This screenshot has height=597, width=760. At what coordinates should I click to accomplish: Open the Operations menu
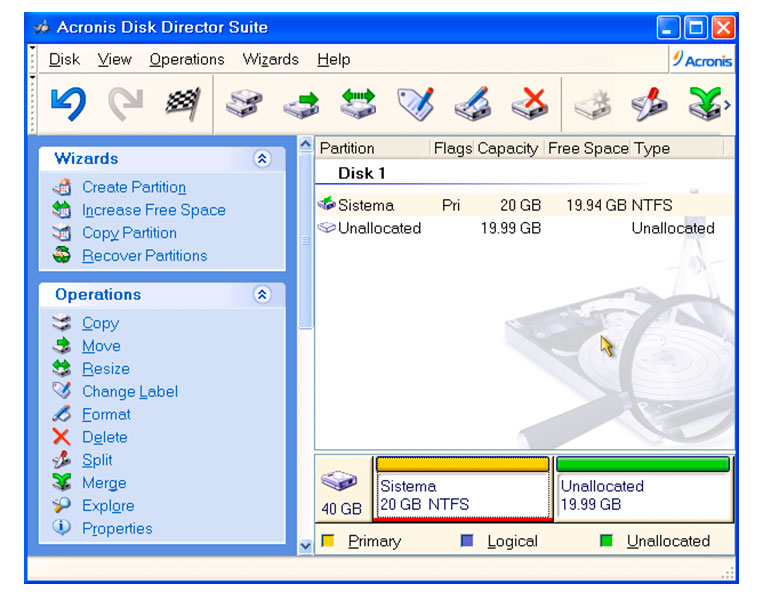click(x=187, y=60)
